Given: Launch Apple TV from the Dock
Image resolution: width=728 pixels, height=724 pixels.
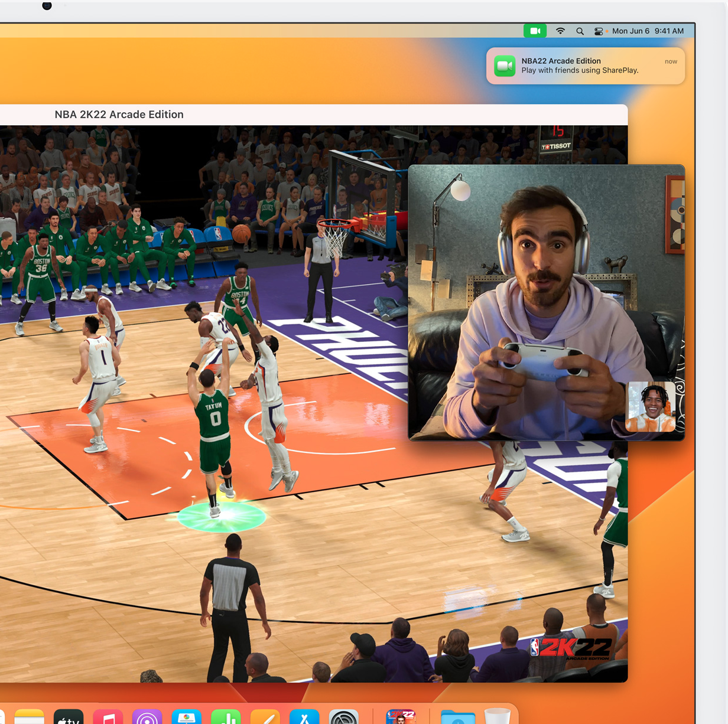Looking at the screenshot, I should pos(69,716).
